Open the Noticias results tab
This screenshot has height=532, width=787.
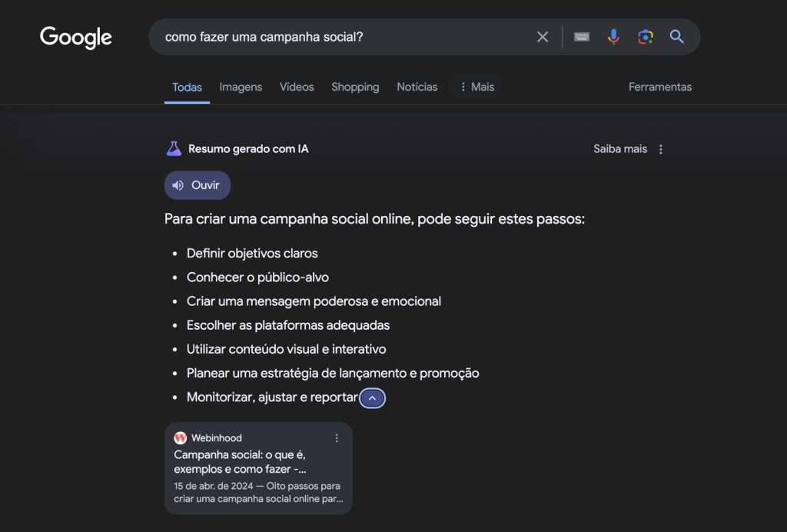click(417, 87)
